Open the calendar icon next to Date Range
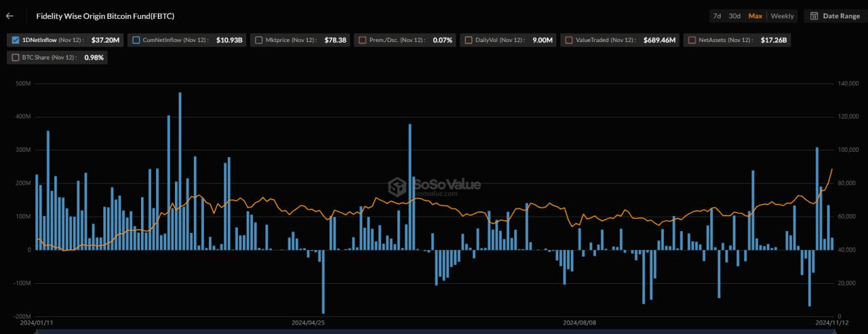The height and width of the screenshot is (334, 868). 814,16
